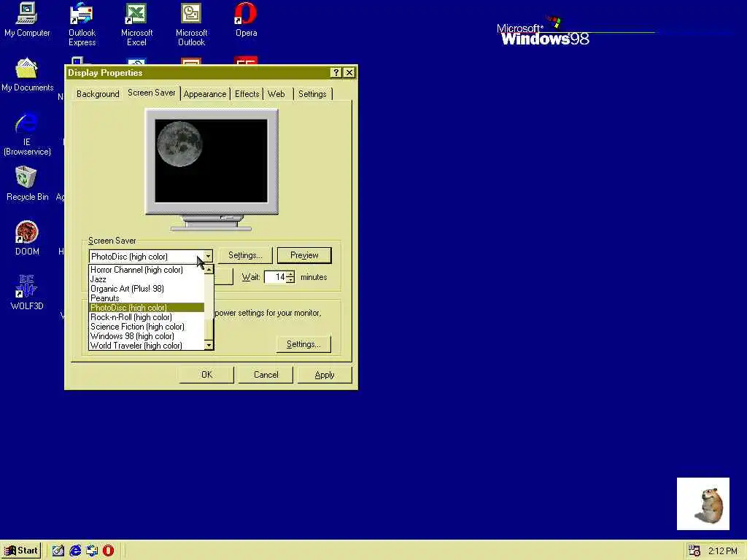Go to the Settings tab

(312, 94)
